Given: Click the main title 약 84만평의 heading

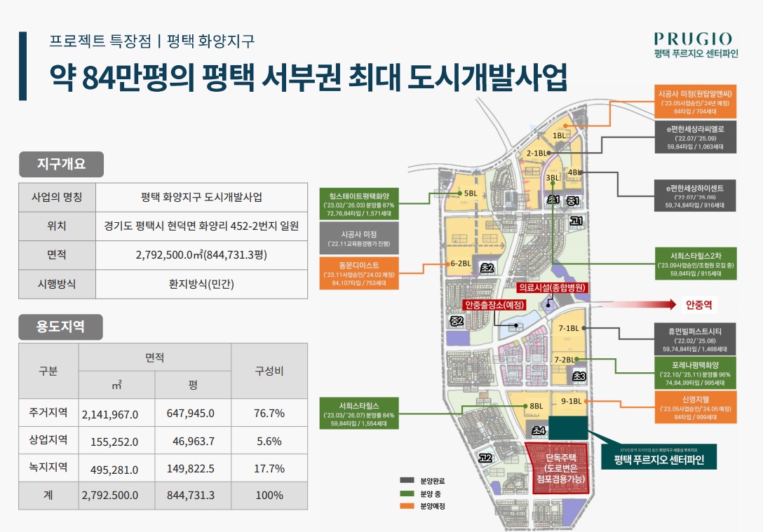Looking at the screenshot, I should point(308,77).
